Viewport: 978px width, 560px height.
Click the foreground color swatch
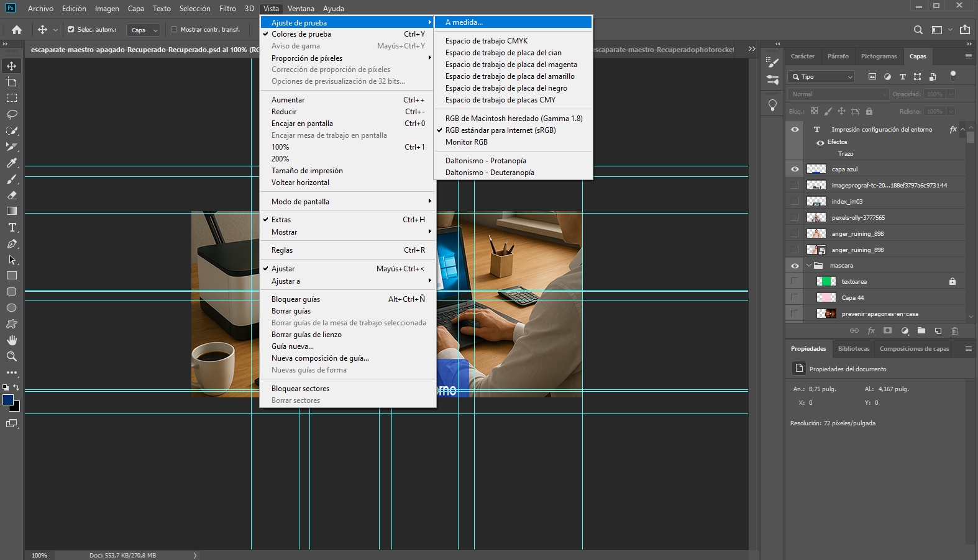point(8,400)
